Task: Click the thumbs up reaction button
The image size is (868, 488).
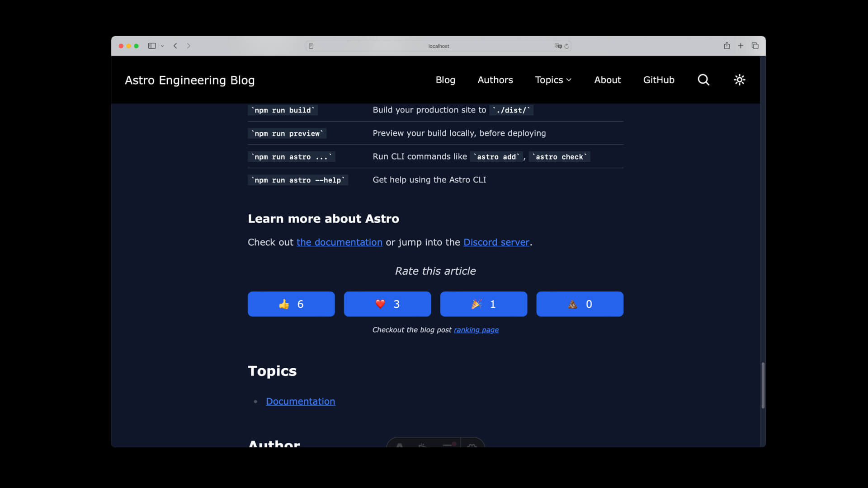Action: click(291, 304)
